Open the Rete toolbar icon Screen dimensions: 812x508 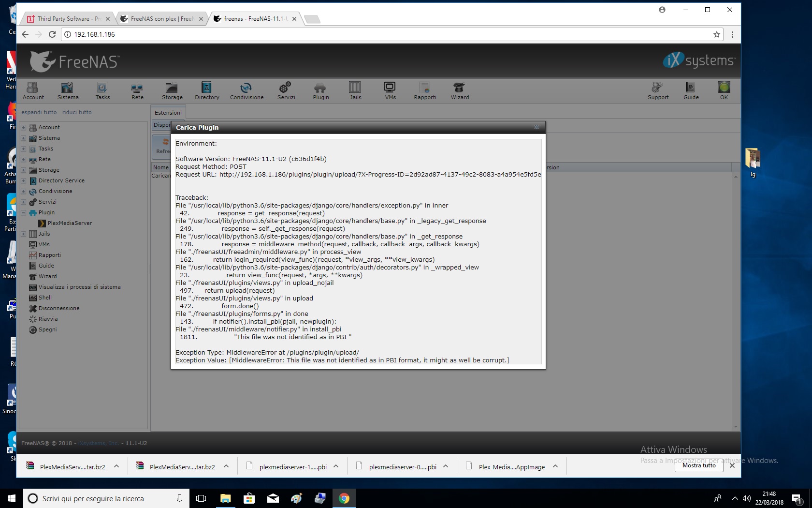[x=137, y=90]
